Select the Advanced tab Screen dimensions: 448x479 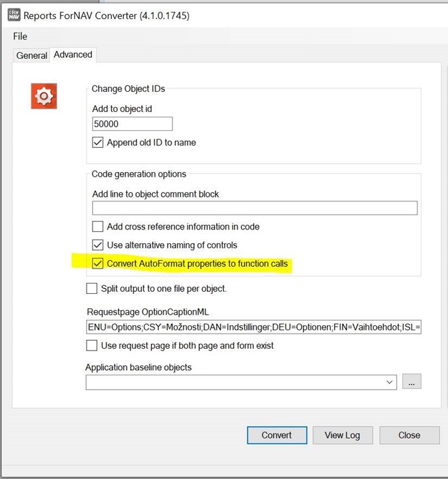pyautogui.click(x=73, y=55)
